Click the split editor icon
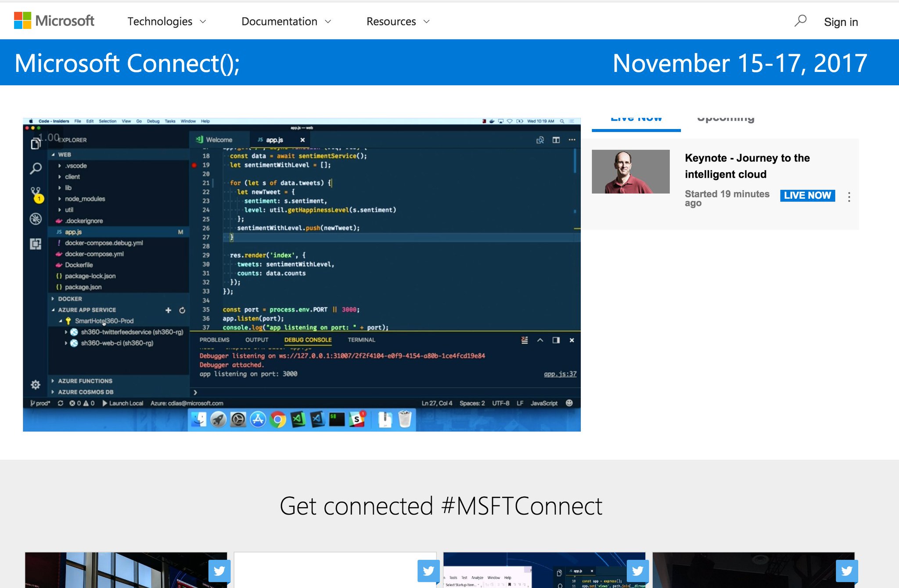Viewport: 899px width, 588px height. [556, 140]
